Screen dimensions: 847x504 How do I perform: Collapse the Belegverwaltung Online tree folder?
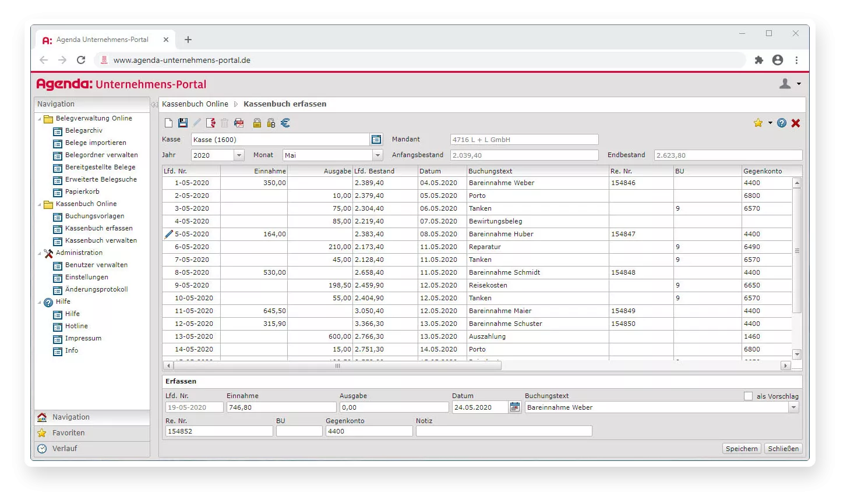coord(40,119)
